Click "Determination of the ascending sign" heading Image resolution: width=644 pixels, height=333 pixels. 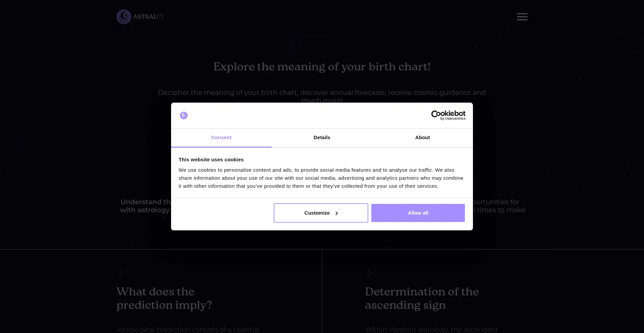(x=422, y=298)
